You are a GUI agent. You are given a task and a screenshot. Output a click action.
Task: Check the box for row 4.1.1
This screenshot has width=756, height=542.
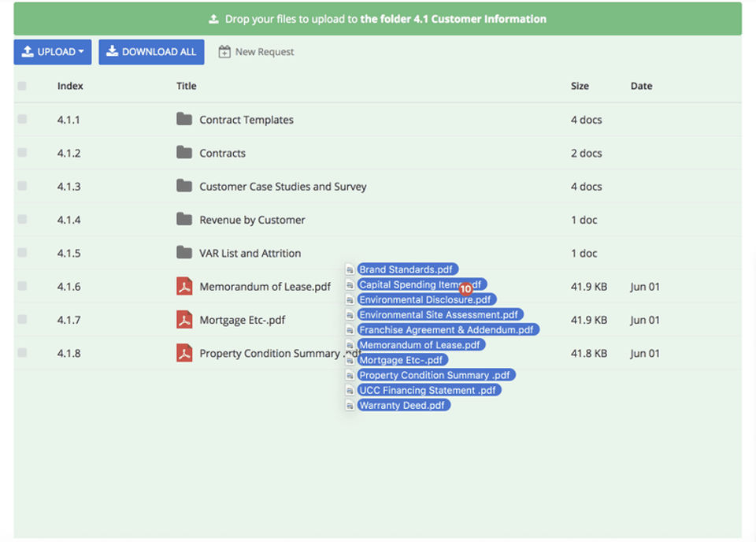(x=22, y=120)
